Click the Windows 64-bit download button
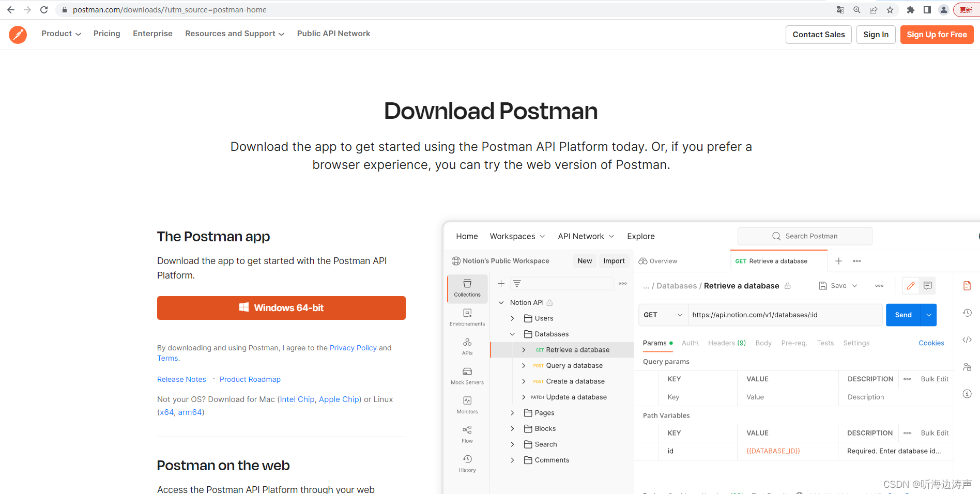Image resolution: width=980 pixels, height=494 pixels. point(281,308)
